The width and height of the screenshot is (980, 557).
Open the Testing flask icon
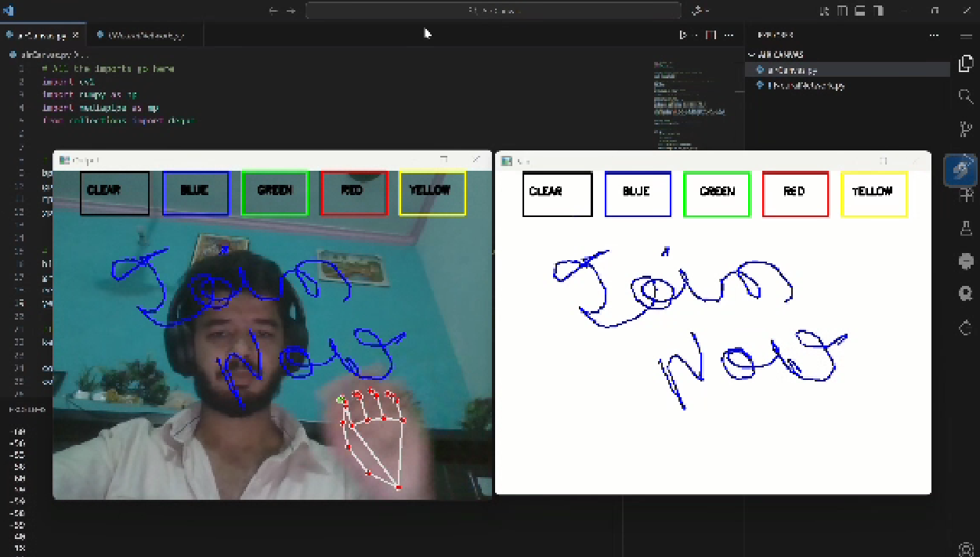pyautogui.click(x=965, y=228)
